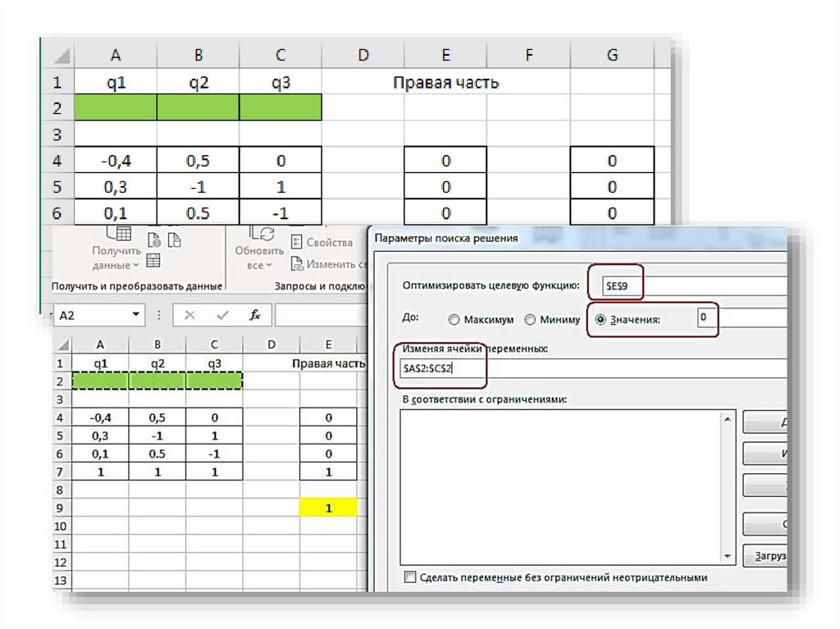The height and width of the screenshot is (629, 840).
Task: Click cell A7 containing 1
Action: point(100,472)
